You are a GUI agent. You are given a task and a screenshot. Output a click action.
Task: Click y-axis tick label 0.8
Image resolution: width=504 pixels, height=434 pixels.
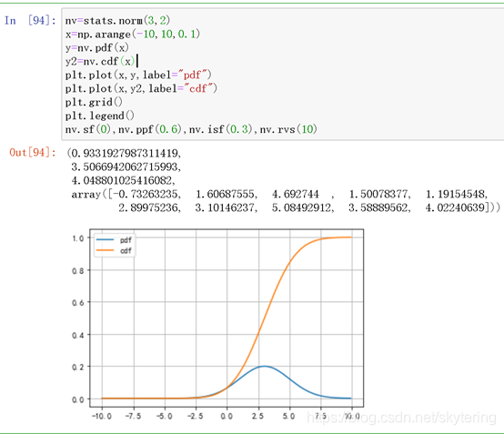click(78, 271)
